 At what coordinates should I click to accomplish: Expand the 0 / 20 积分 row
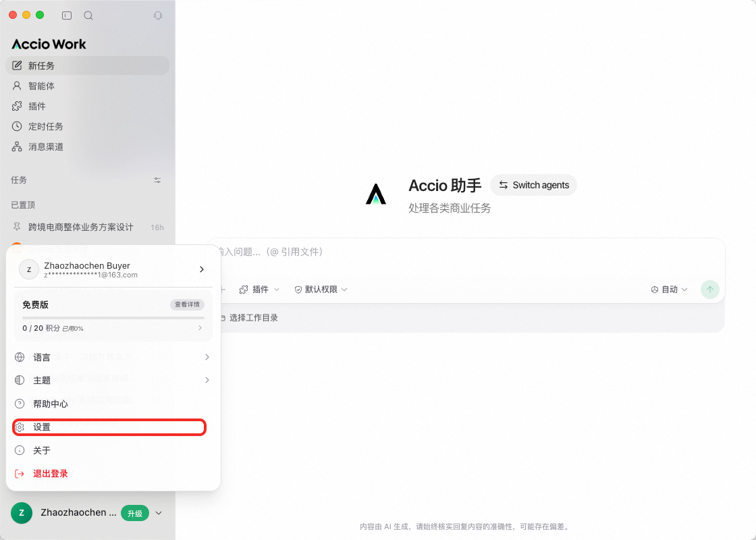[113, 328]
